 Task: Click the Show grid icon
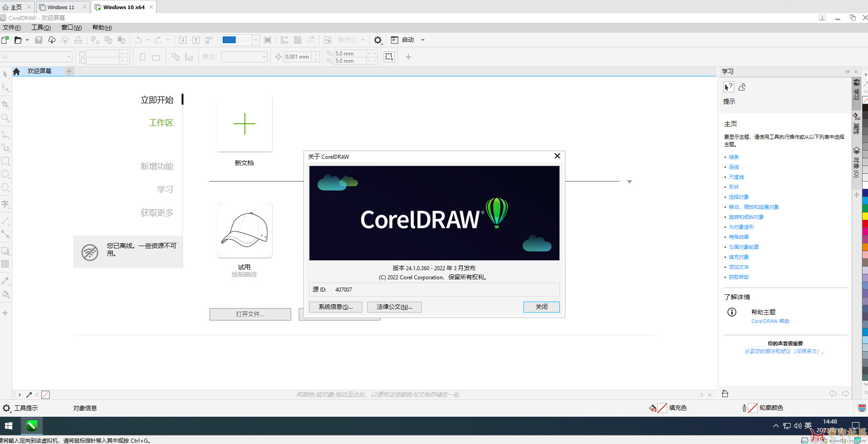coord(298,40)
